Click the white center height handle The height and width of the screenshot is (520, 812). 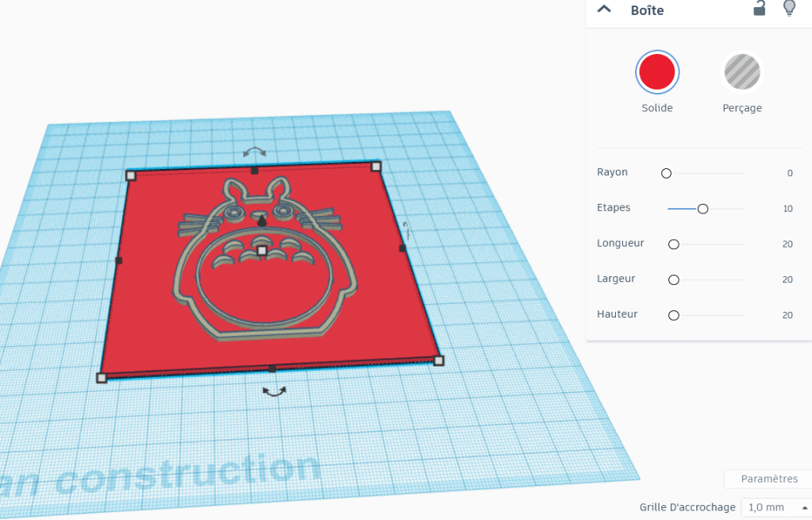point(262,251)
